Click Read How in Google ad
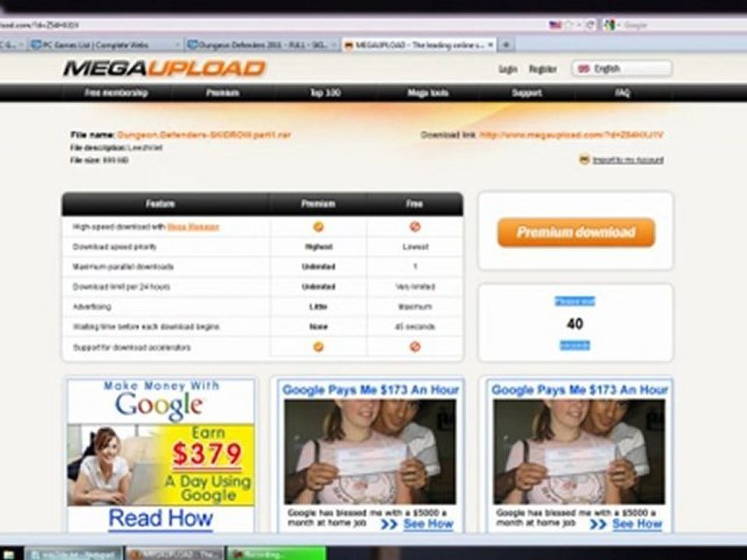 [x=160, y=519]
